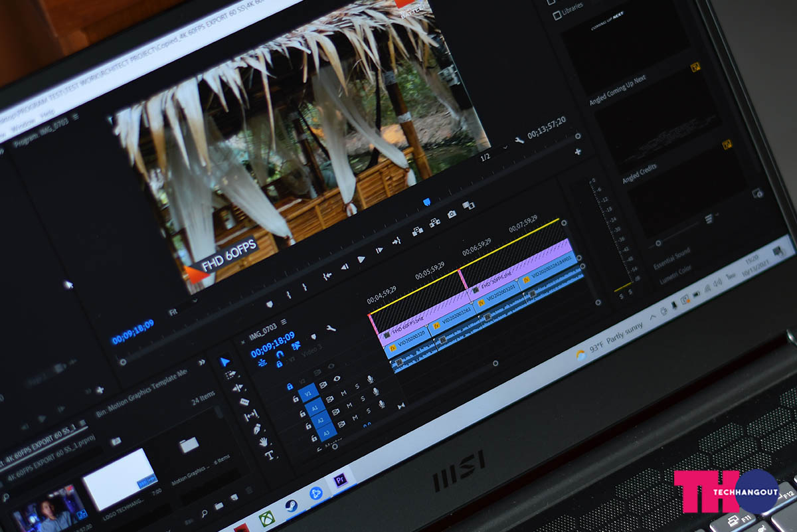Open the Motion Graphics folder bin thumbnail
This screenshot has width=797, height=532.
(x=189, y=444)
